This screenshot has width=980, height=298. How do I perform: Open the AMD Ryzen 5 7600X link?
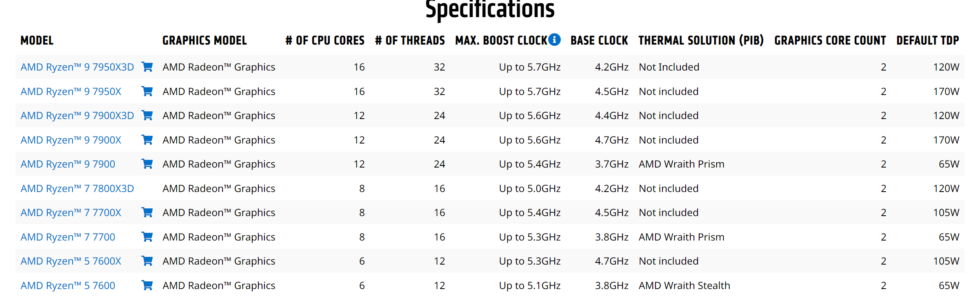(71, 261)
